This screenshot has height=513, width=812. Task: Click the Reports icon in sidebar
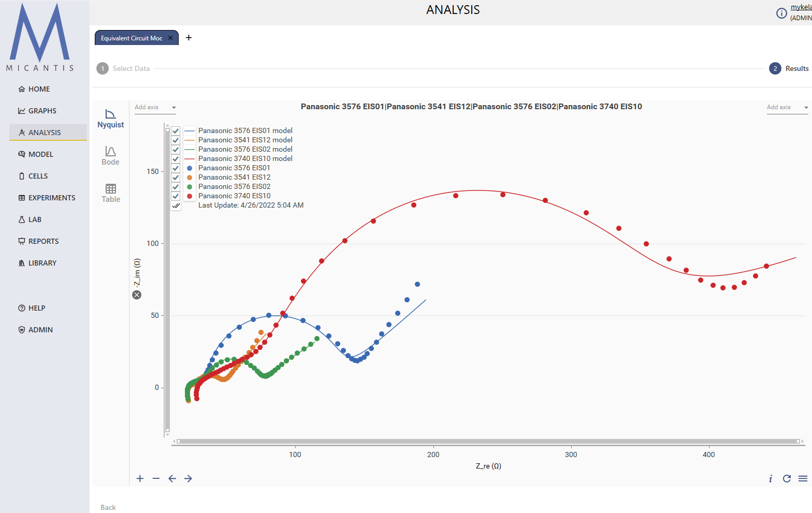point(22,241)
